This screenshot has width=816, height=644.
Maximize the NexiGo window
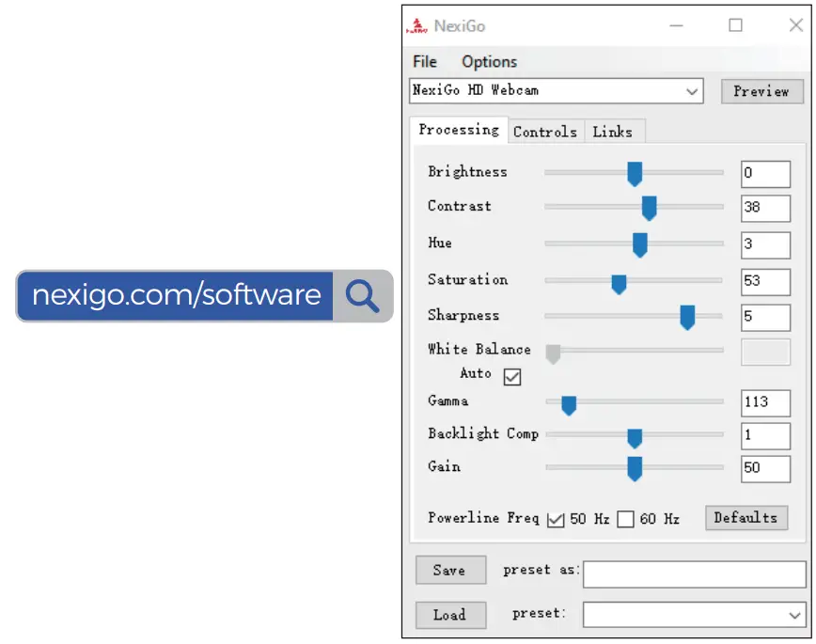point(735,25)
